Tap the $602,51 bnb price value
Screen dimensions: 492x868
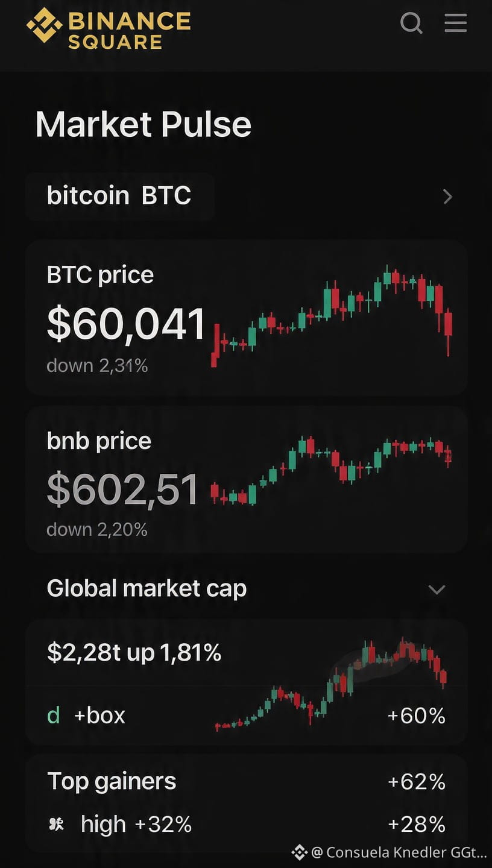pos(123,489)
